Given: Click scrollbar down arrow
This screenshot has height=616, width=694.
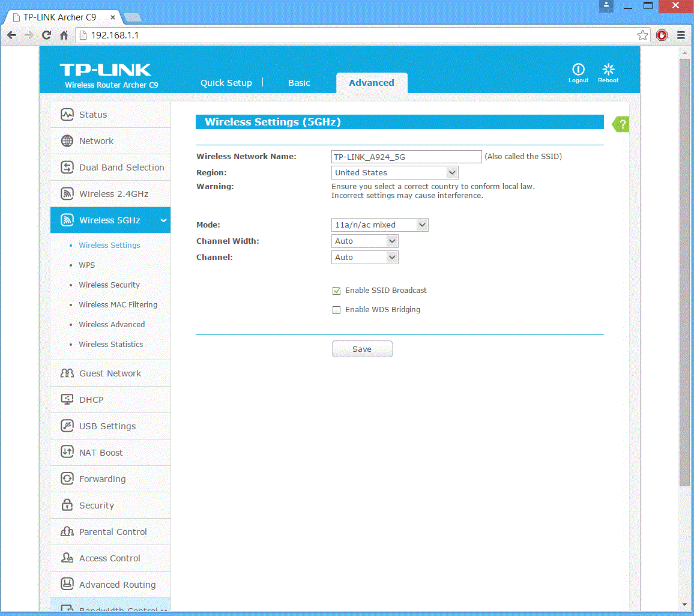Looking at the screenshot, I should [x=684, y=605].
